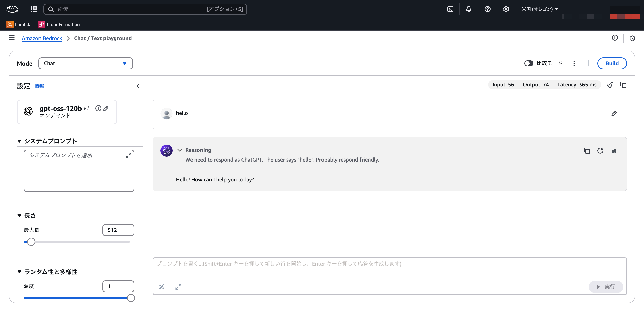View gpt-oss-120b model info icon
The image size is (644, 318).
coord(98,108)
